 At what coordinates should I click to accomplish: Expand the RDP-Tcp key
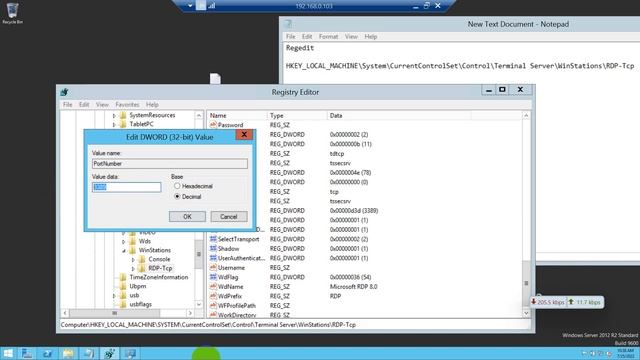[133, 269]
